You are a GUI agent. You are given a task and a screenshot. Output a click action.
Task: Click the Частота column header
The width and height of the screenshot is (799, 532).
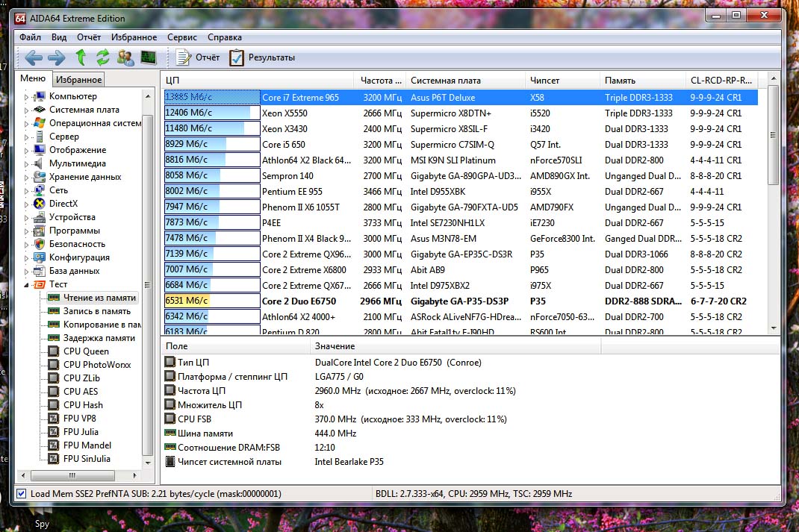coord(381,81)
